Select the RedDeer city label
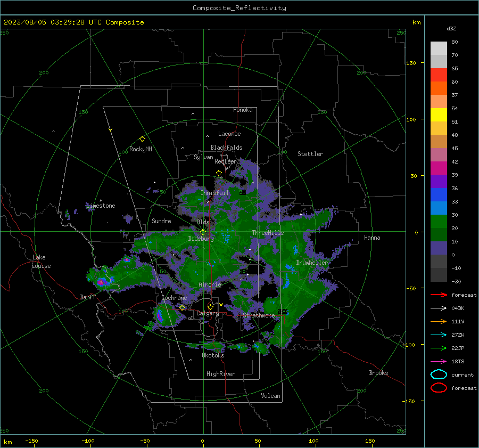The height and width of the screenshot is (448, 479). (x=226, y=161)
